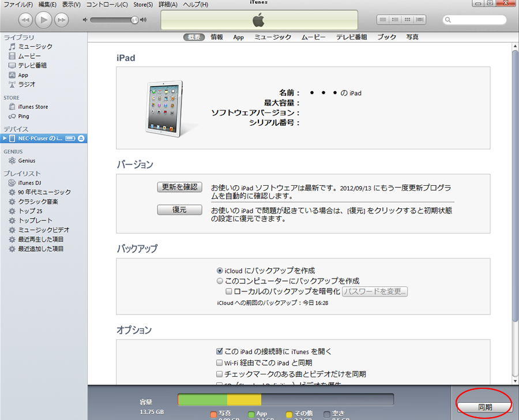This screenshot has width=519, height=420.
Task: Open the 編集(E) menu
Action: tap(47, 4)
